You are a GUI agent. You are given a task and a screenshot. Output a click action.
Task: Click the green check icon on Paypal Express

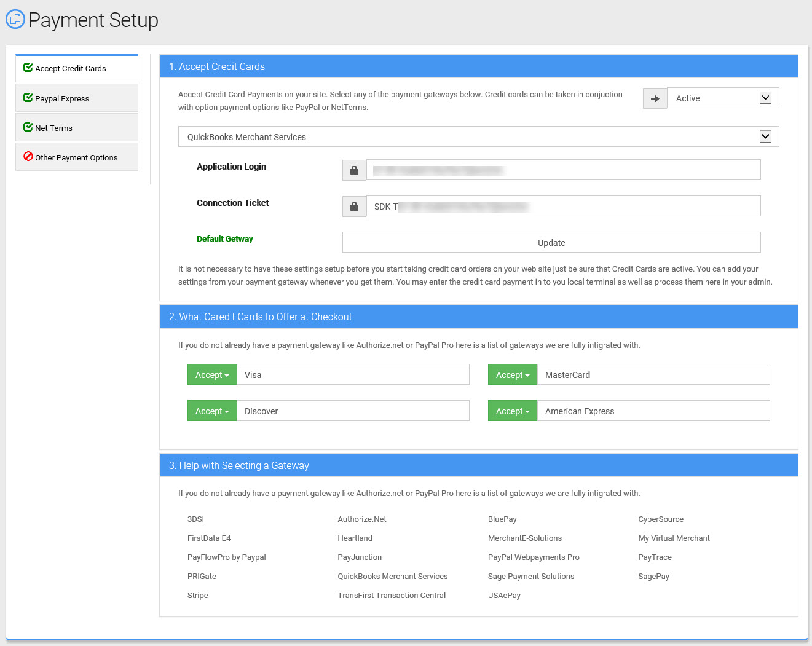coord(28,98)
